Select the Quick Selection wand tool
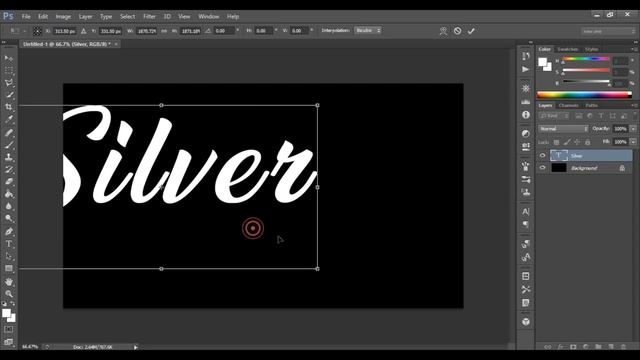This screenshot has width=640, height=360. (x=9, y=95)
